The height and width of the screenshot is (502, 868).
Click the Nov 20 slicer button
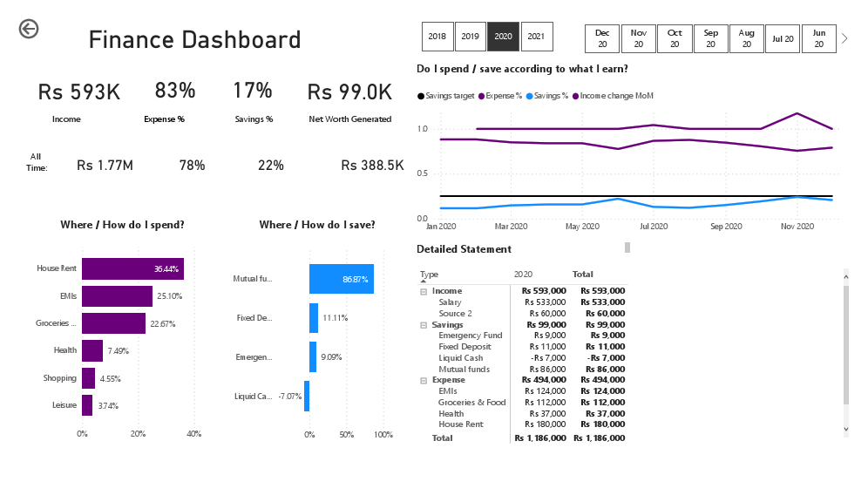638,38
